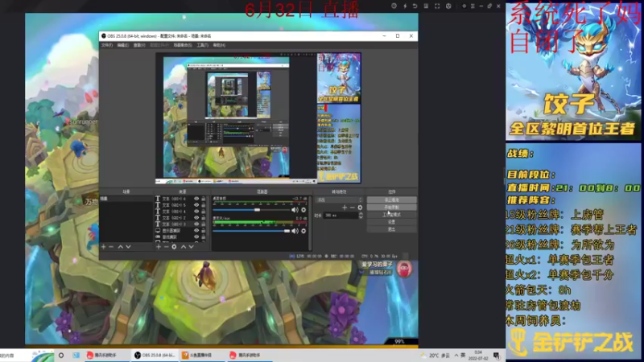Mute the desktop audio speaker icon
Image resolution: width=644 pixels, height=362 pixels.
295,210
